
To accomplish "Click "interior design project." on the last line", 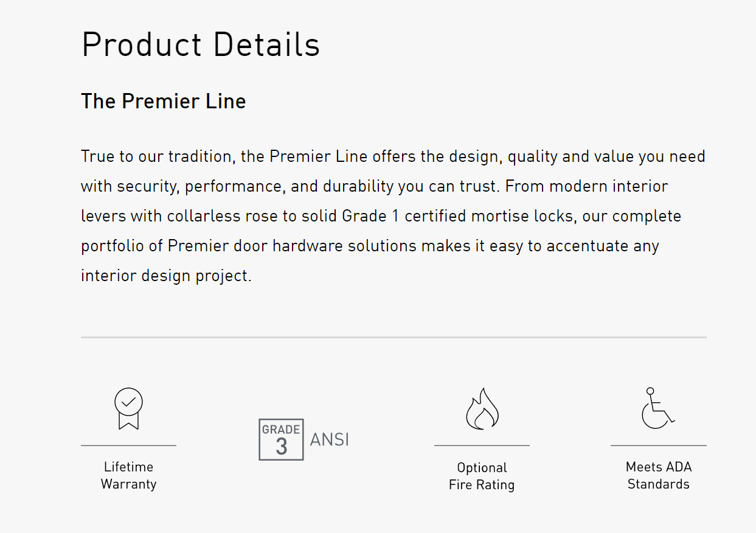I will 166,276.
